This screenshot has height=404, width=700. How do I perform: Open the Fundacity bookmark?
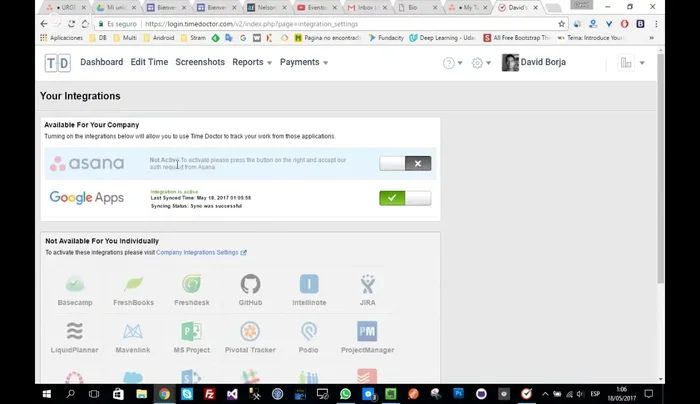386,38
